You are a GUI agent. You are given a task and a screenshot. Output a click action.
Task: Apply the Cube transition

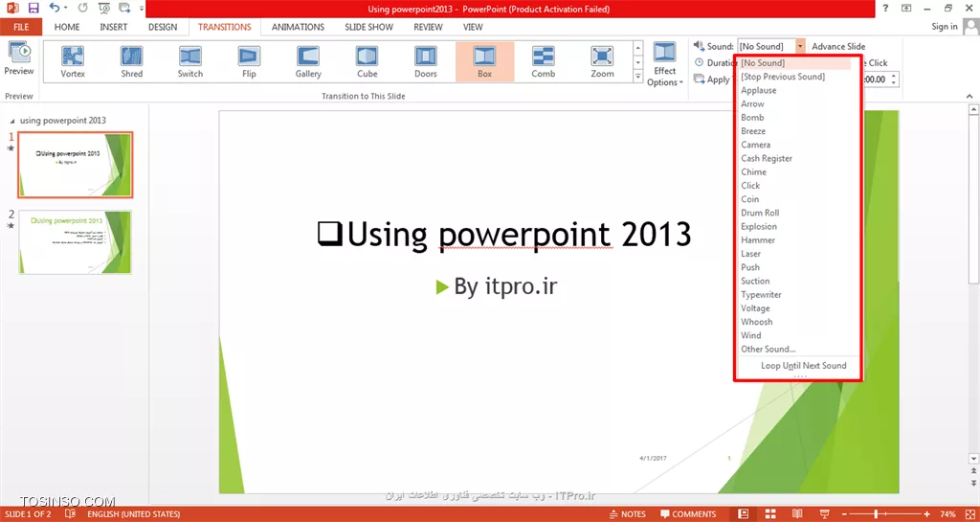click(367, 62)
